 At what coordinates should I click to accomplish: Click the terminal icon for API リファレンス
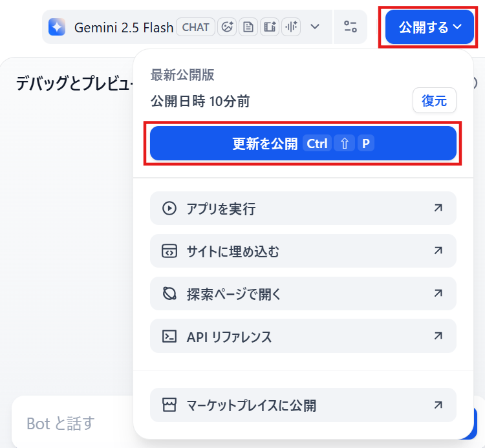pos(169,336)
